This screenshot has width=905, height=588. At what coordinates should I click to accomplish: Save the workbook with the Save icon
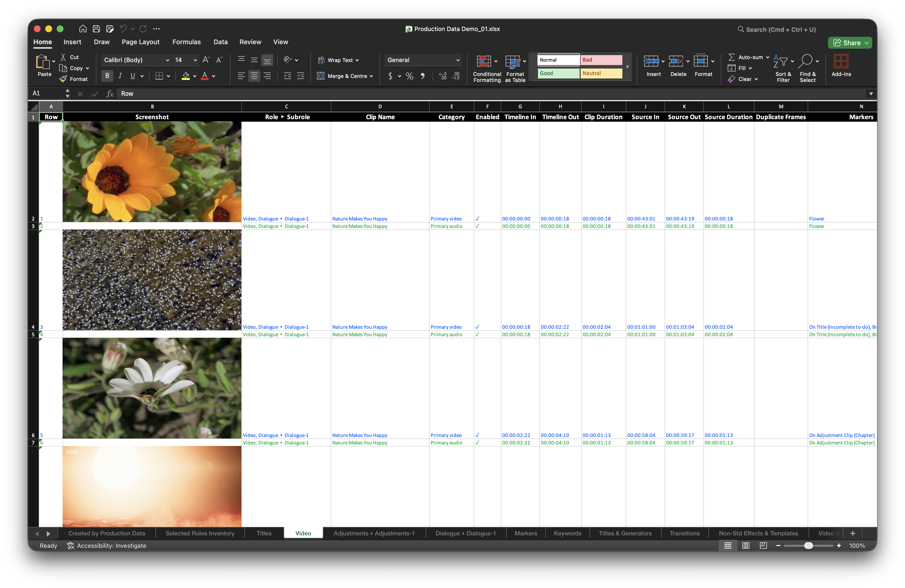(x=96, y=29)
